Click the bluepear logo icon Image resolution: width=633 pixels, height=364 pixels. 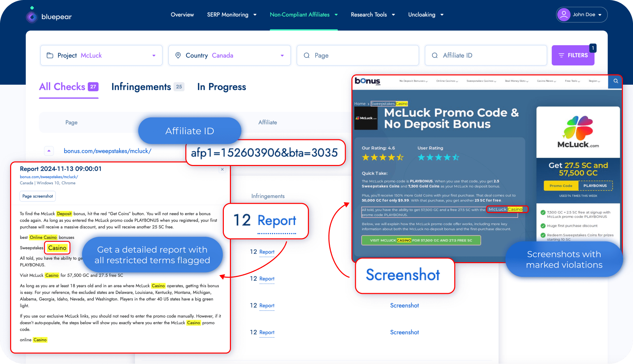[32, 15]
